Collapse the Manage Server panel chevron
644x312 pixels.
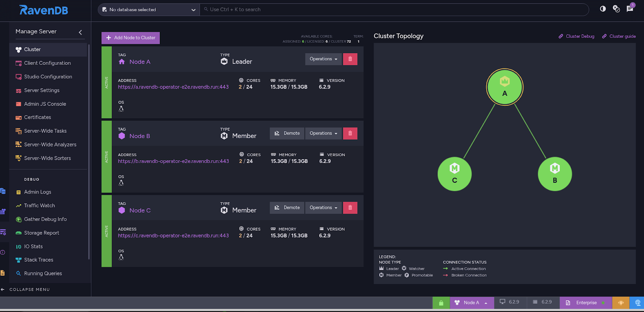tap(80, 32)
